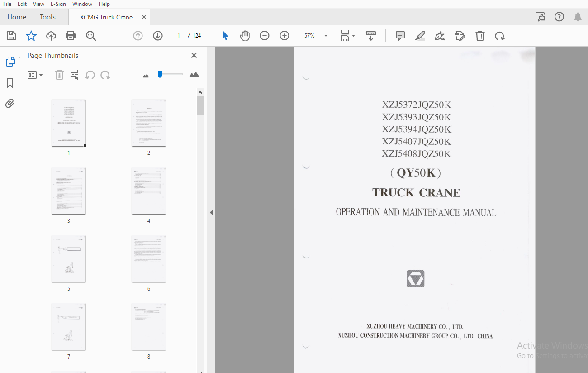Enlarge thumbnail size large mountain icon
Viewport: 588px width, 373px height.
pos(194,75)
